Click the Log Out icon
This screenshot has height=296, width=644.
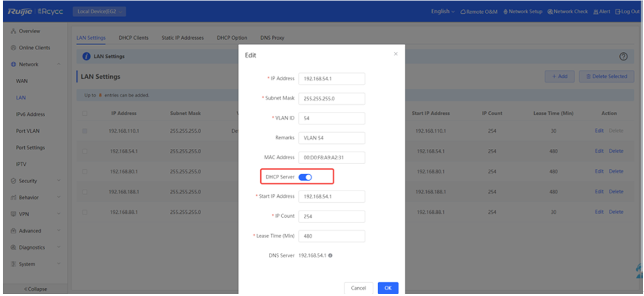618,12
